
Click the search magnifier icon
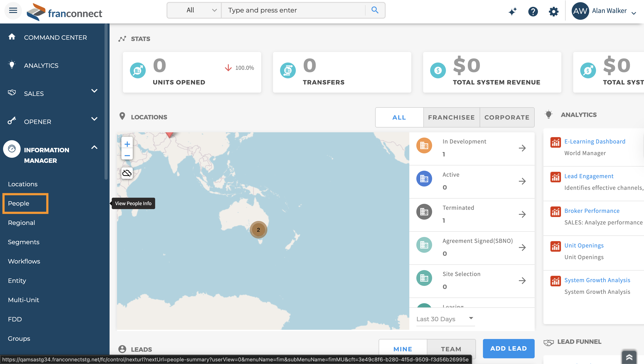coord(374,10)
